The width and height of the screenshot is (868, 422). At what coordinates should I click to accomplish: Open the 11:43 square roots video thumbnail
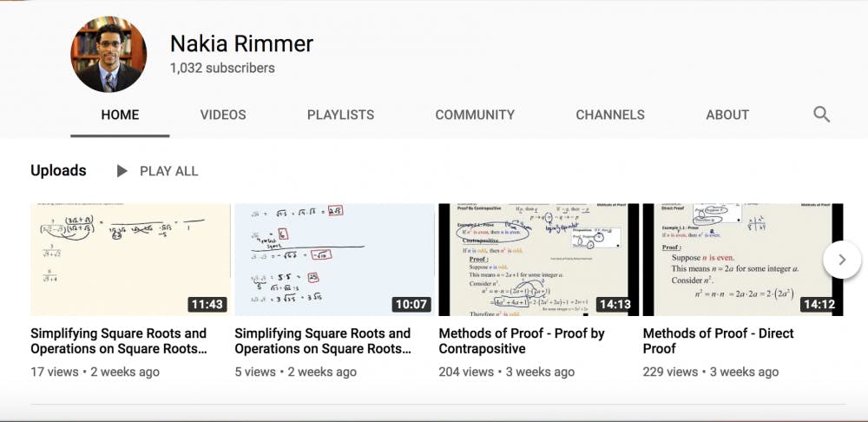(x=130, y=260)
